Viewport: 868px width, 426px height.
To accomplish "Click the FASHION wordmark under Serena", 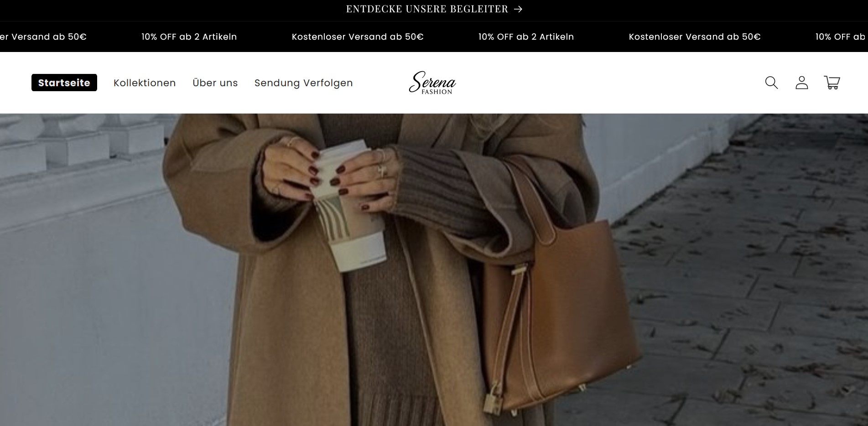I will point(437,92).
